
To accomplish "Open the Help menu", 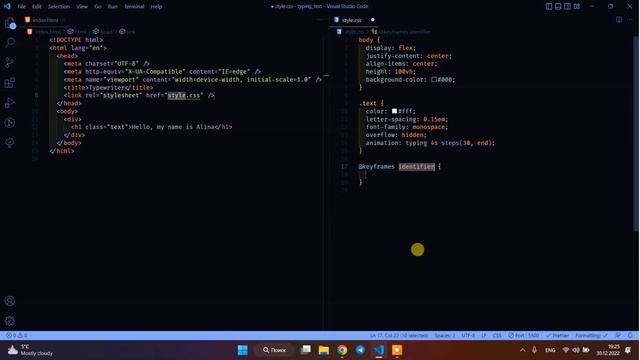I will tap(156, 7).
